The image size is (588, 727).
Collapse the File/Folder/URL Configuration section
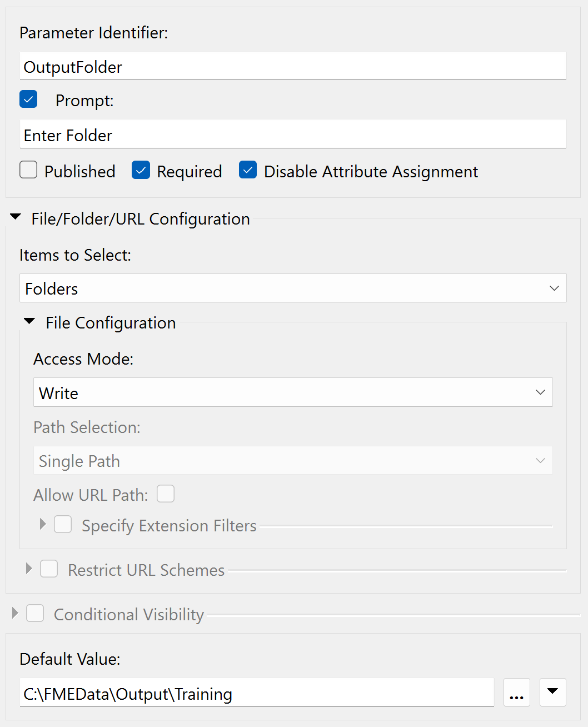click(x=15, y=217)
